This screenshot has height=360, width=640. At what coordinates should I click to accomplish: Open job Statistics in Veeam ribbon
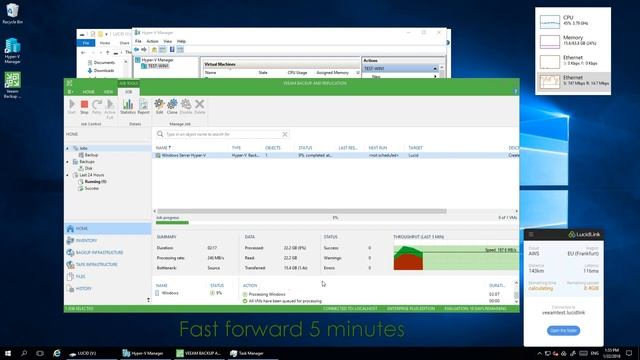click(128, 107)
